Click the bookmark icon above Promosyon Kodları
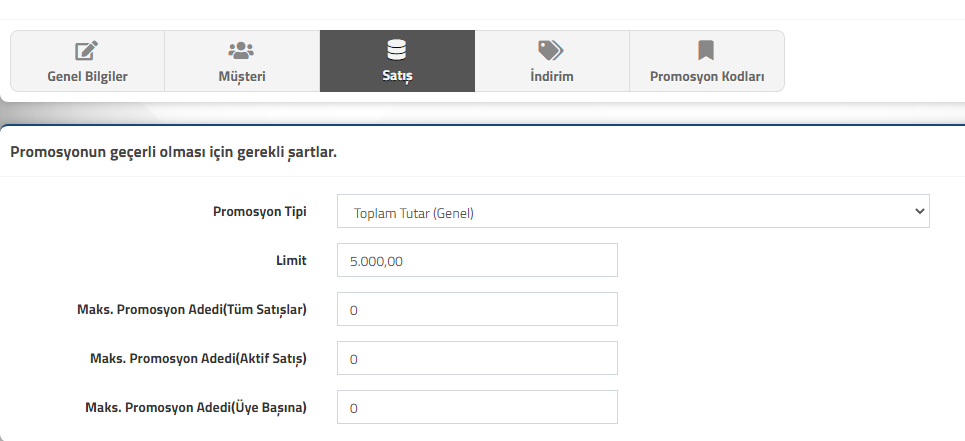 click(706, 50)
